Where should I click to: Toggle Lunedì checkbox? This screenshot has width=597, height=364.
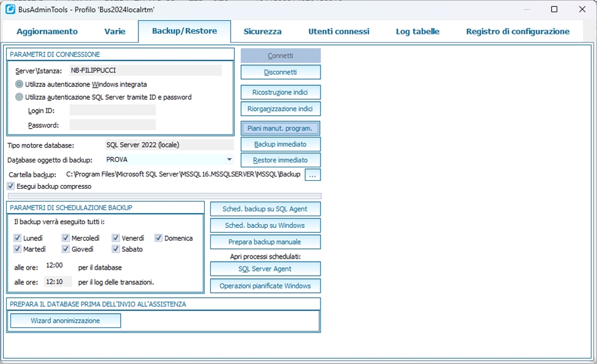[x=17, y=238]
